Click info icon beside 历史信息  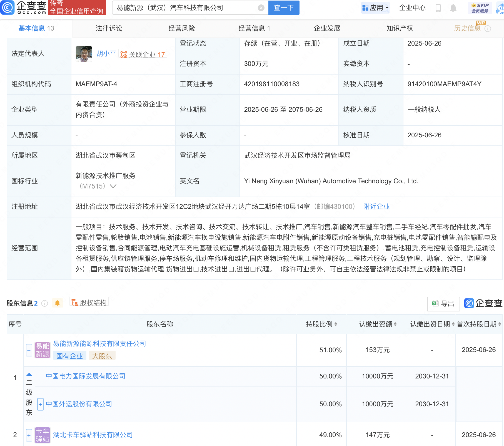point(488,29)
